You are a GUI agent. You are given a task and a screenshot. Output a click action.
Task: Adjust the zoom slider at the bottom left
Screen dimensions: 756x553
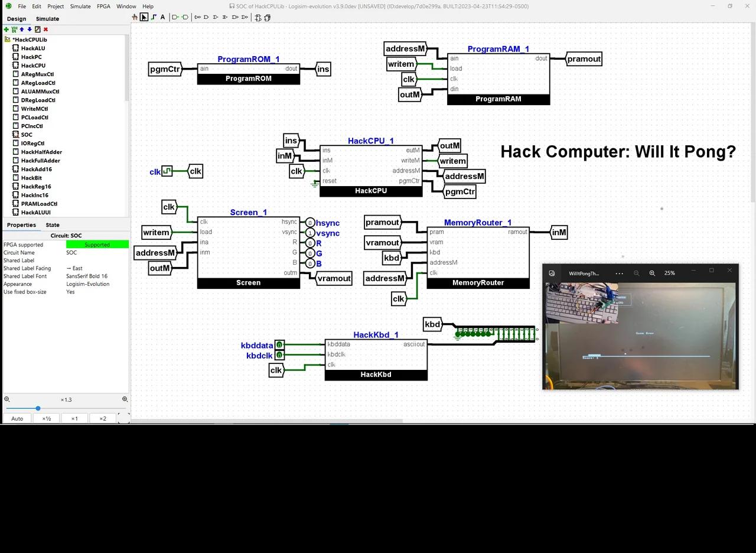click(38, 408)
